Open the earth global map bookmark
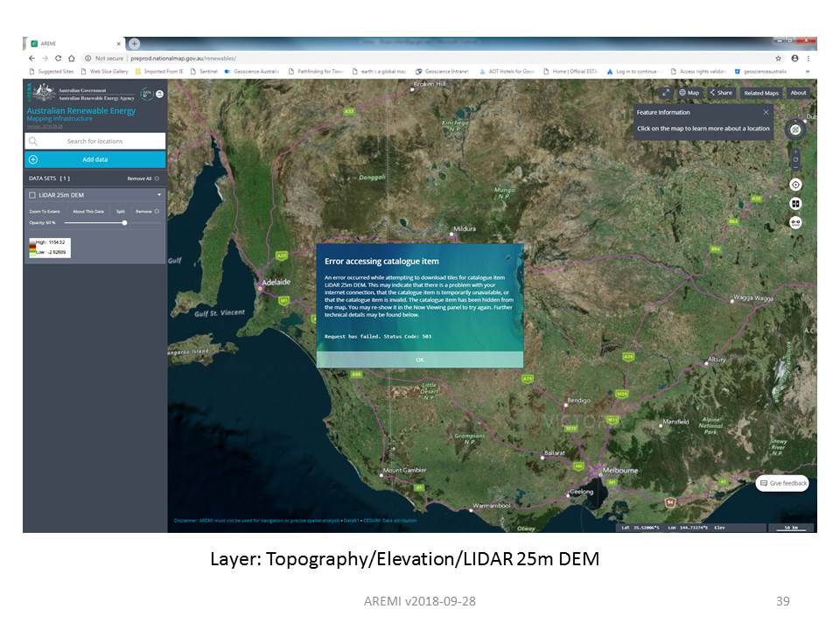Image resolution: width=840 pixels, height=630 pixels. pos(379,71)
